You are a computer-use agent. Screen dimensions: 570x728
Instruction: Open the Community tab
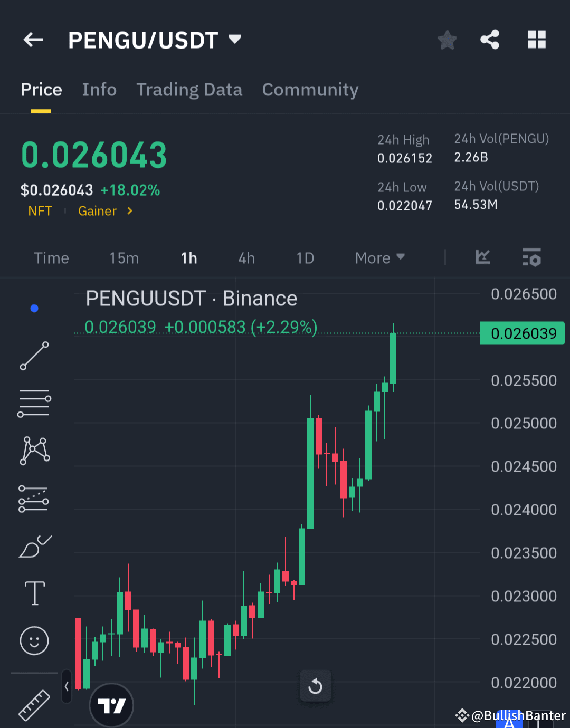tap(310, 90)
